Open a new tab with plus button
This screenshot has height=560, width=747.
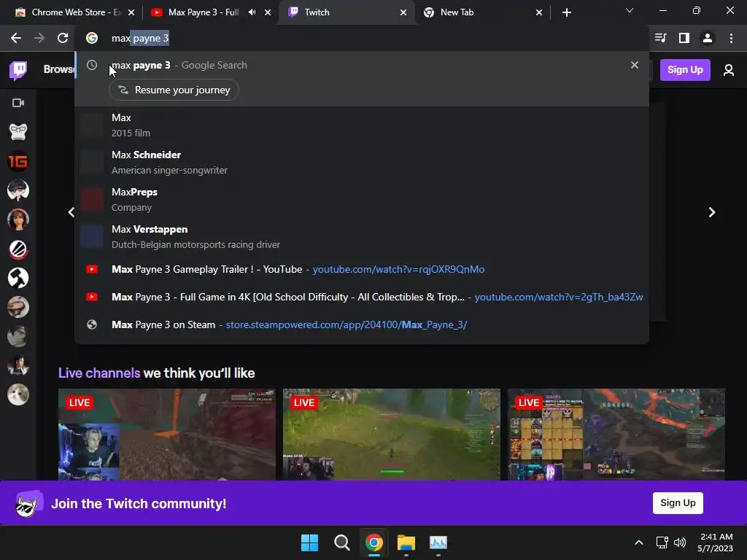[x=566, y=12]
